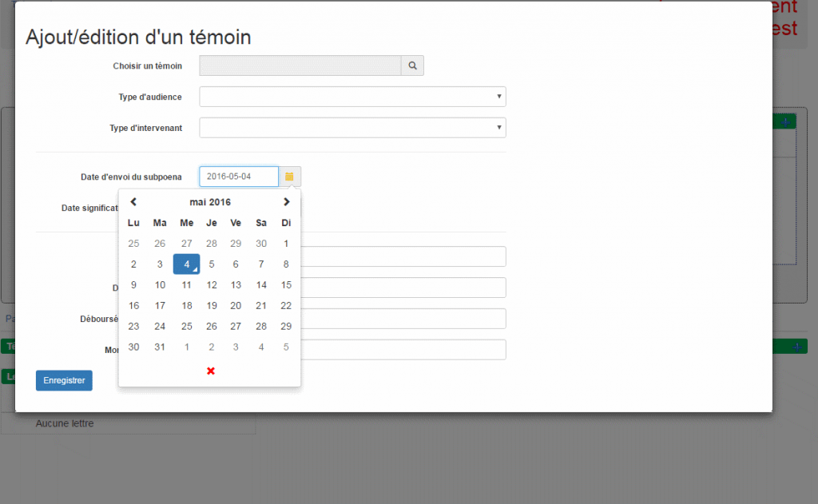The image size is (818, 504).
Task: Select May 3 in the calendar
Action: [160, 264]
